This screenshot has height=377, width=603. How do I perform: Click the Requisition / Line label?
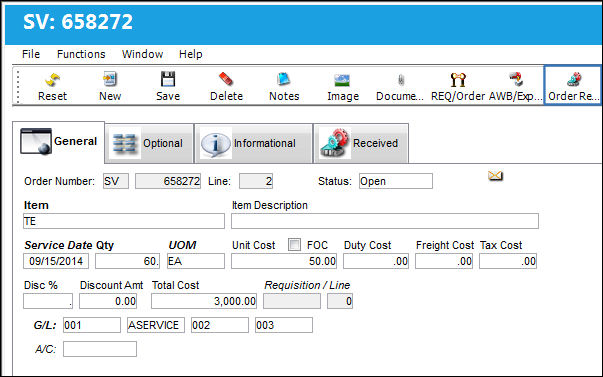tap(307, 285)
